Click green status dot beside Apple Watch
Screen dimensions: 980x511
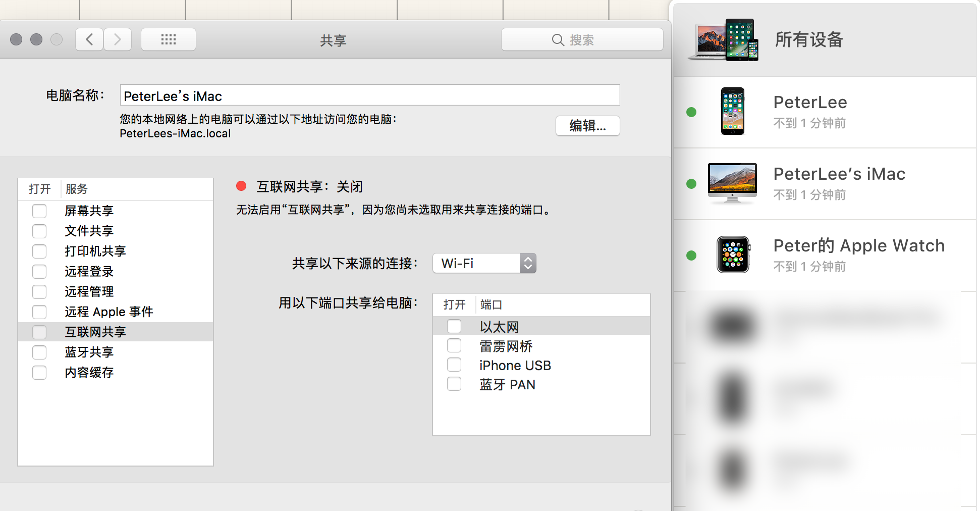(x=691, y=255)
